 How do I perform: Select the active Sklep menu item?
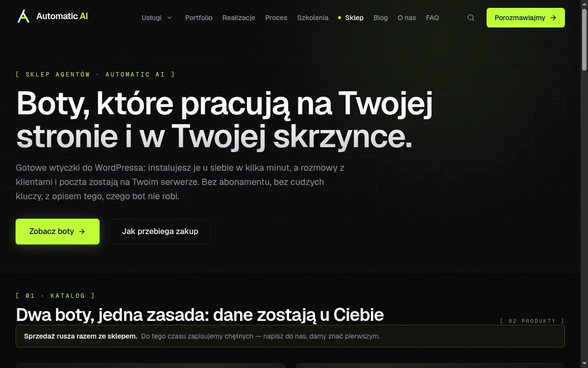pos(354,18)
